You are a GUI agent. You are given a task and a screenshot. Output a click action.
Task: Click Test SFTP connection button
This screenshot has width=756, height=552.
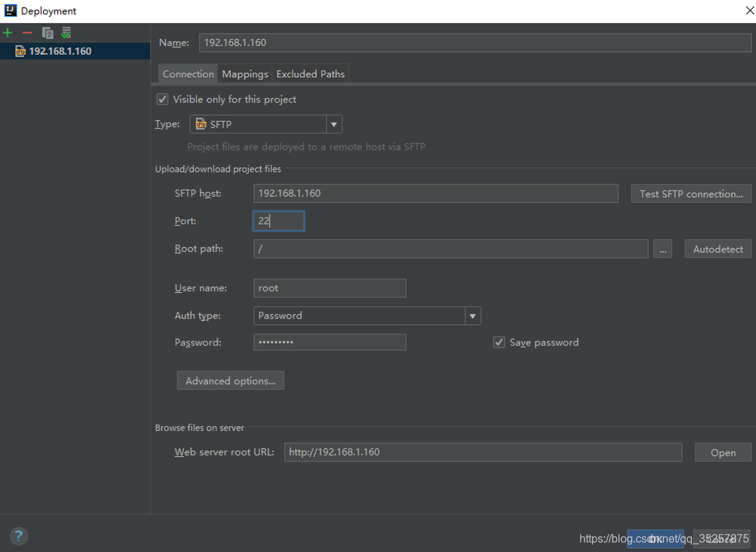tap(691, 194)
